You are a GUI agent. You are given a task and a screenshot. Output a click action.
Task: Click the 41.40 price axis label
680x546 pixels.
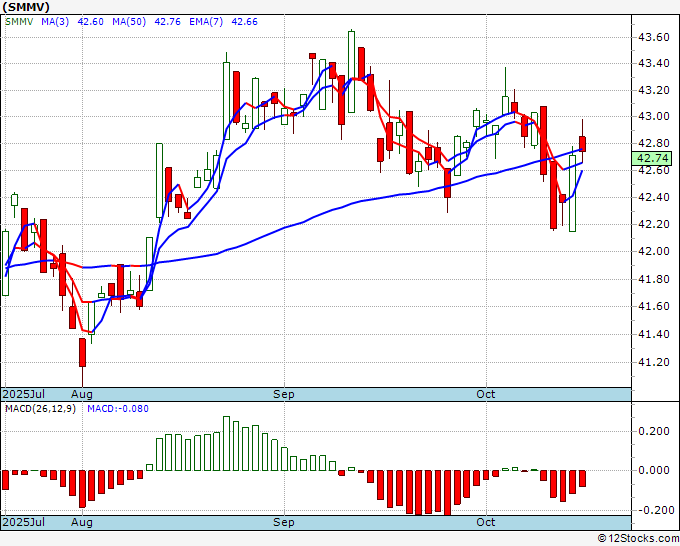(x=653, y=334)
